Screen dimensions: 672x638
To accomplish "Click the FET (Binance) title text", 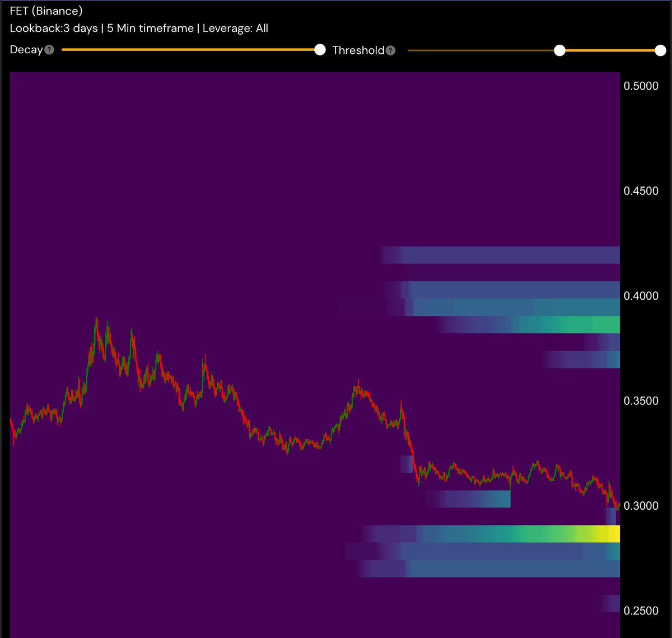I will [x=46, y=11].
